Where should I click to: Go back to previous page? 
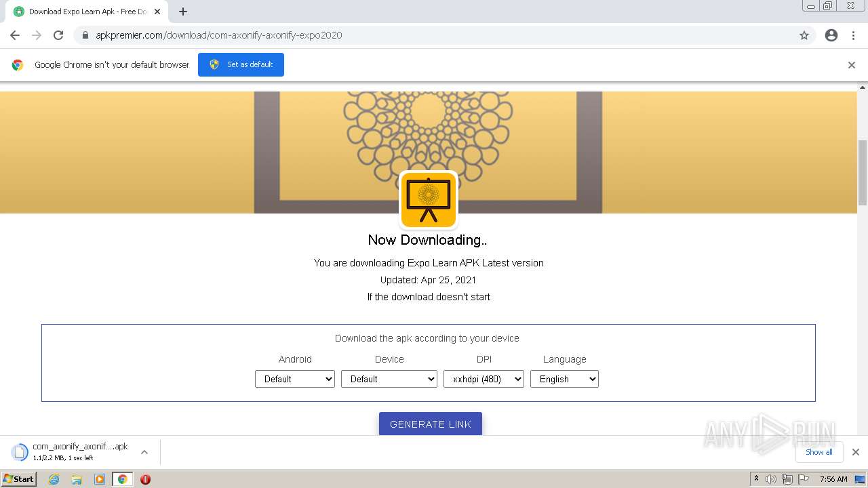15,35
